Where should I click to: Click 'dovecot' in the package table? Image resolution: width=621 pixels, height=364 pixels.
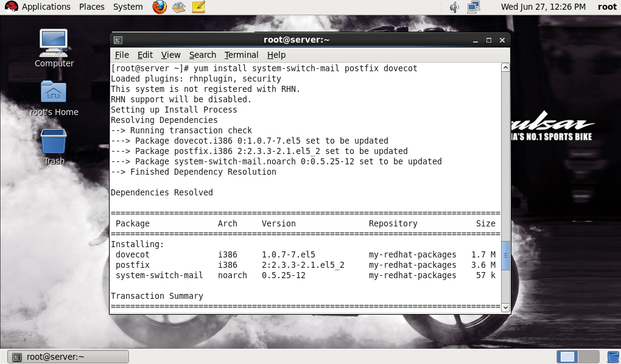click(133, 254)
